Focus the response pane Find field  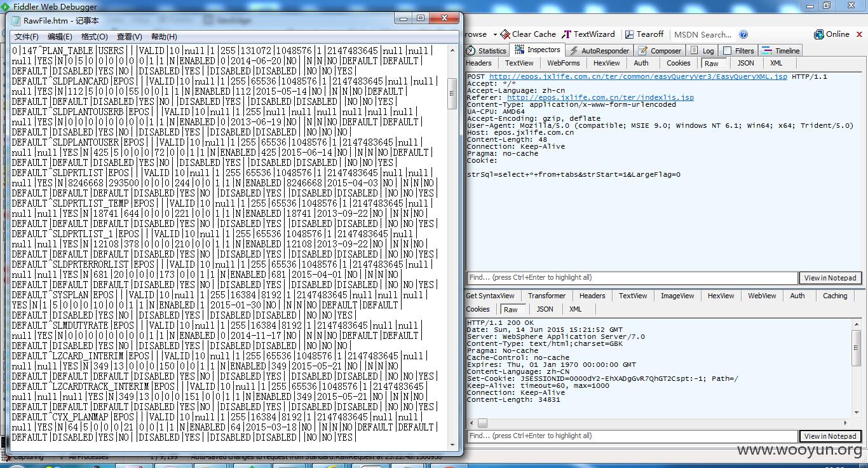[x=632, y=436]
